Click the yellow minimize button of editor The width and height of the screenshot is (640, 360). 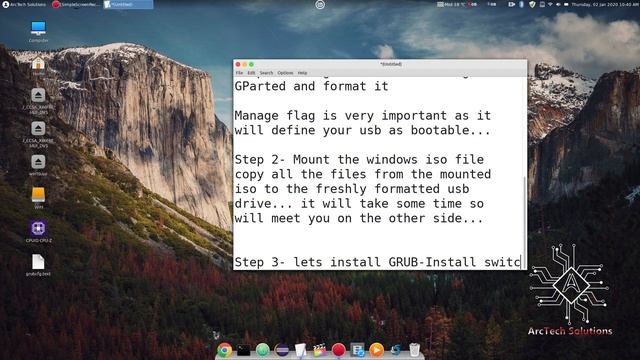pos(245,64)
